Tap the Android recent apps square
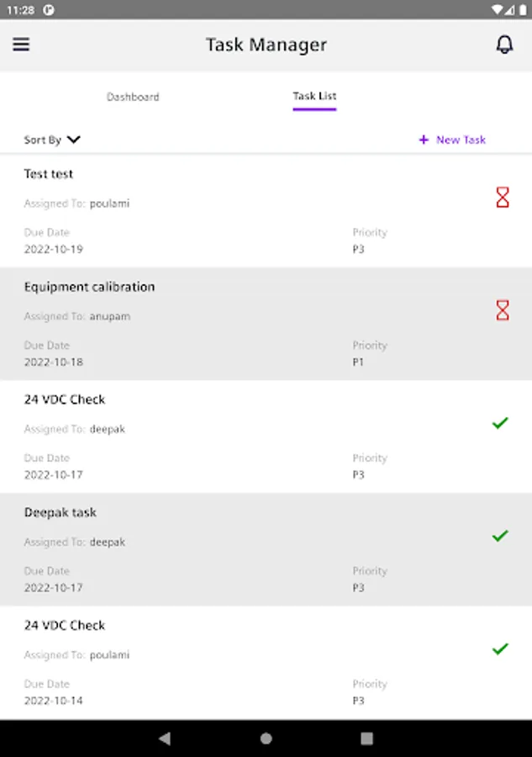 (x=367, y=738)
